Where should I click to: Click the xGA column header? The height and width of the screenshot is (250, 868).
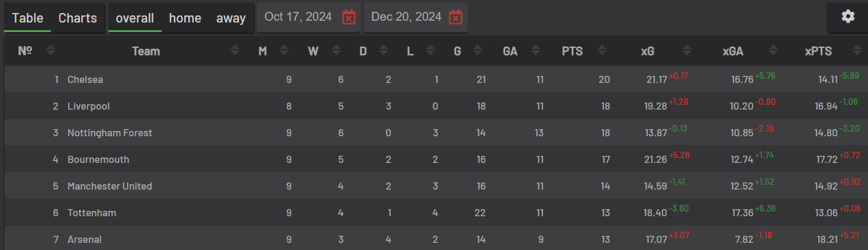[x=732, y=52]
